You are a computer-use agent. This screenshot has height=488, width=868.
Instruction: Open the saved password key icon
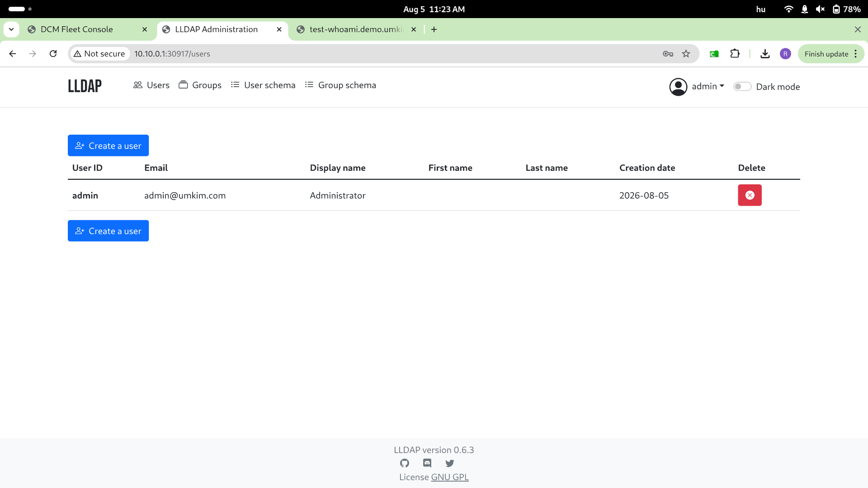pyautogui.click(x=668, y=54)
